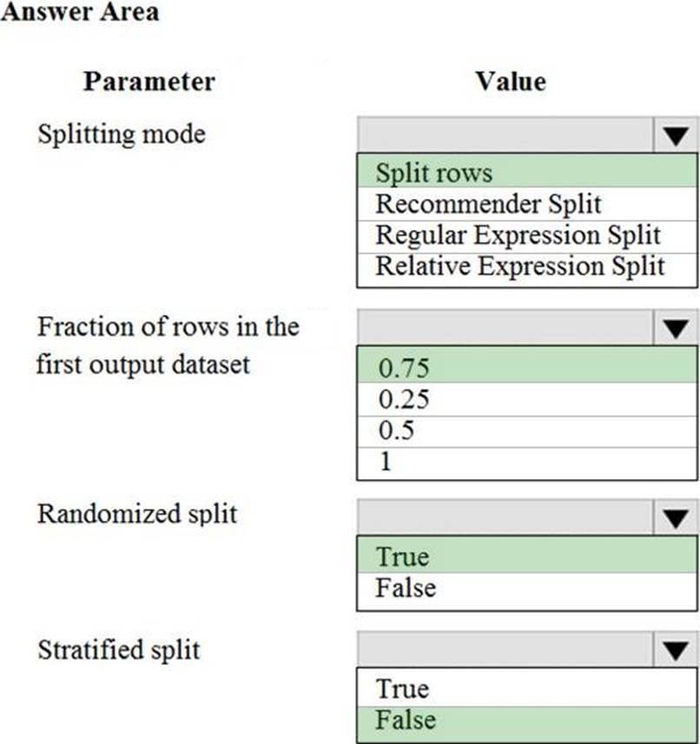The height and width of the screenshot is (744, 700).
Task: Expand the Fraction of rows dropdown arrow
Action: 675,328
